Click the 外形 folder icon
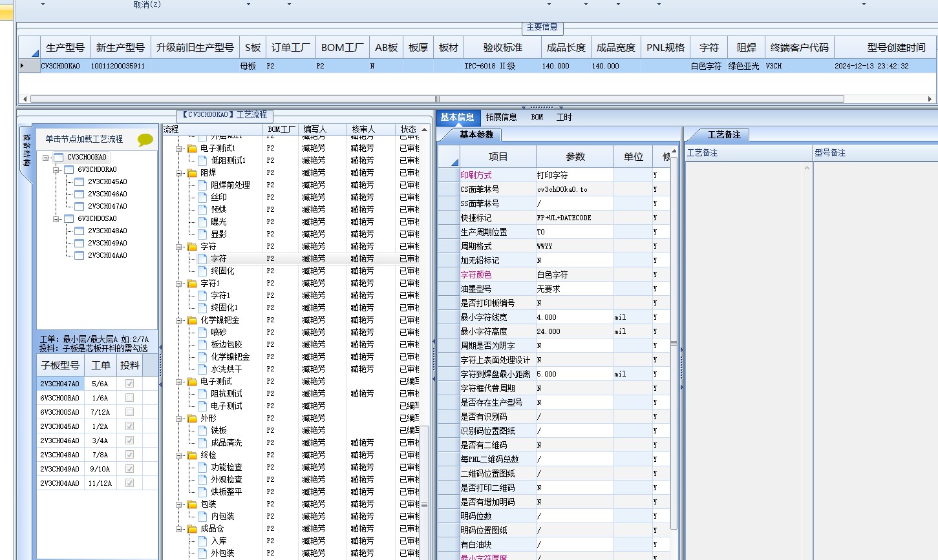This screenshot has width=938, height=560. [192, 419]
